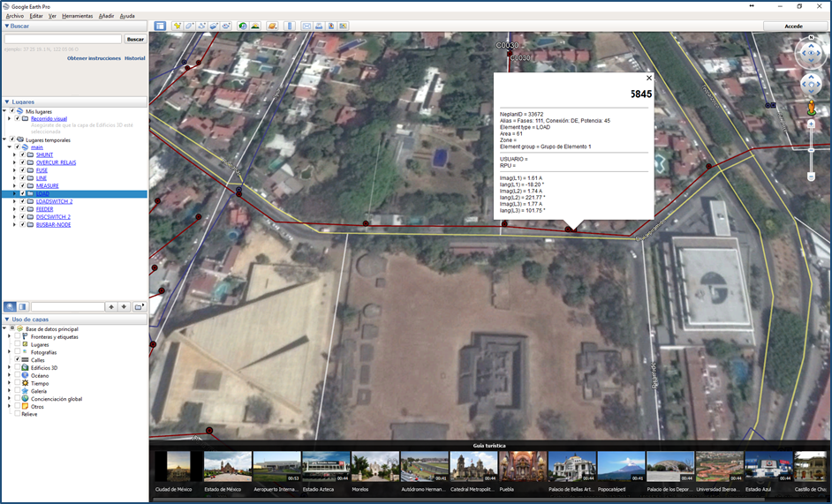Uncheck the SHUNT folder checkbox
This screenshot has height=504, width=832.
pyautogui.click(x=22, y=155)
